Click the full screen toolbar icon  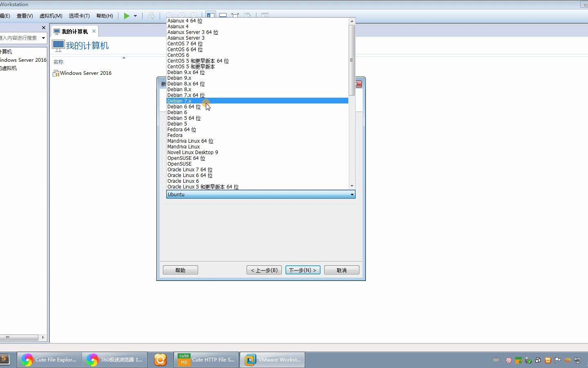tap(235, 16)
